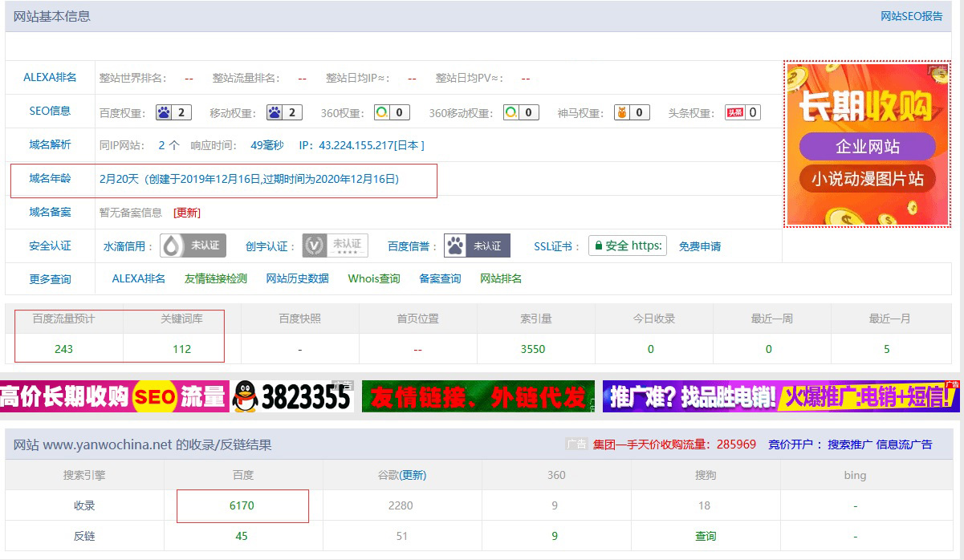Click the Baidu 反链 value 45

click(242, 536)
